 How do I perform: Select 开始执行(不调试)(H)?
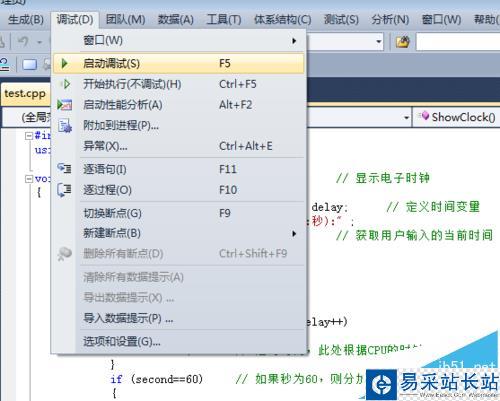pyautogui.click(x=179, y=84)
